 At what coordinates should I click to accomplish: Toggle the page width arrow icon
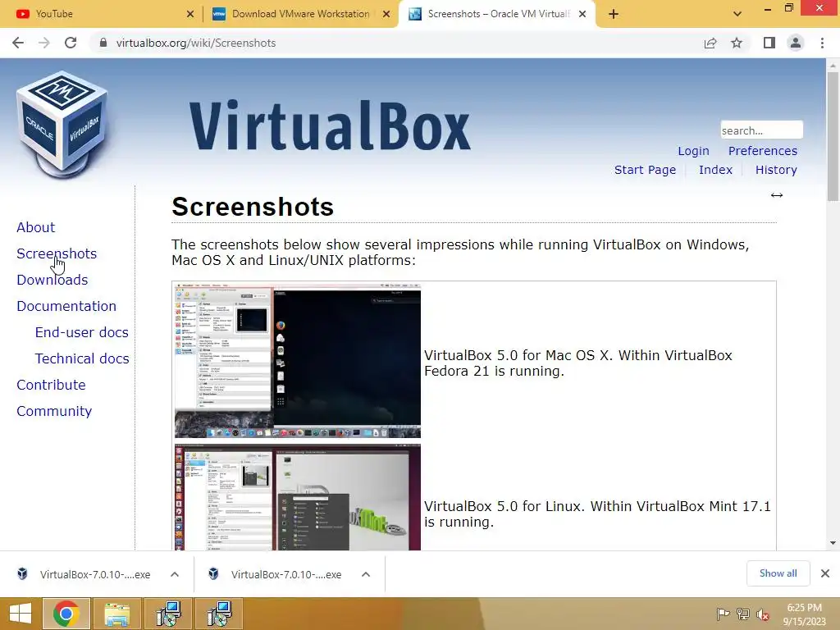(x=777, y=195)
